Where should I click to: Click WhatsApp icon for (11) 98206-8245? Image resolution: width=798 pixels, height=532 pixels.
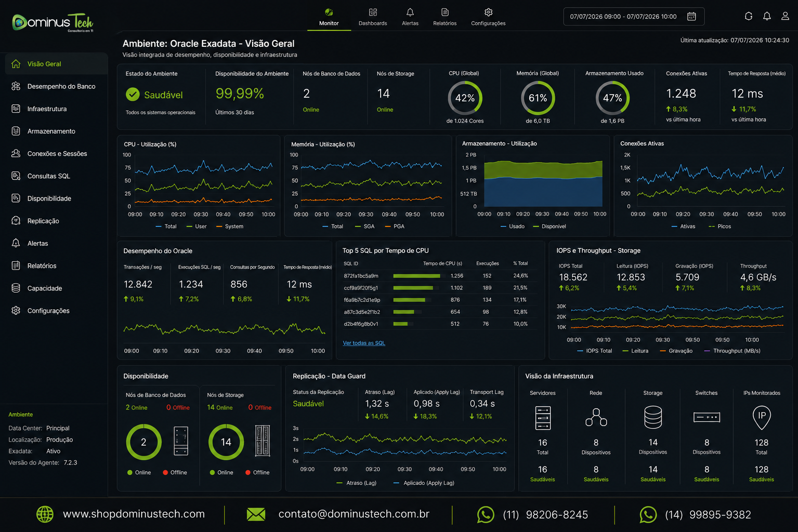[486, 515]
